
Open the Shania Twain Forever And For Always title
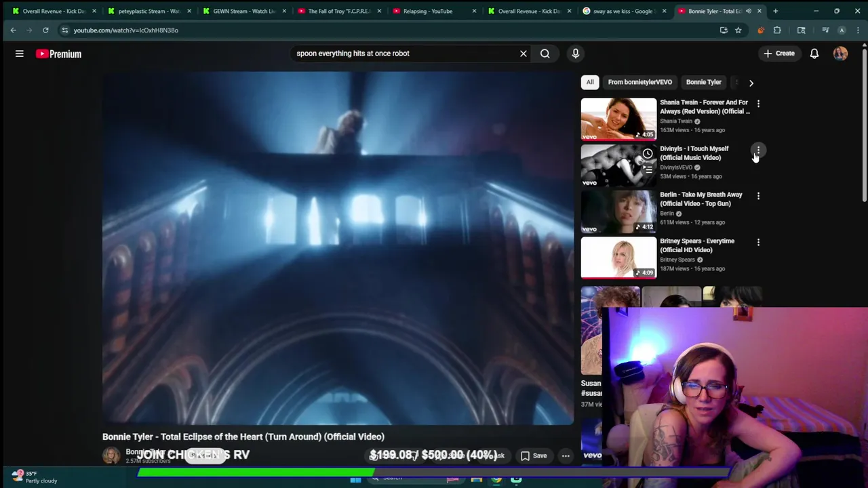pos(705,106)
